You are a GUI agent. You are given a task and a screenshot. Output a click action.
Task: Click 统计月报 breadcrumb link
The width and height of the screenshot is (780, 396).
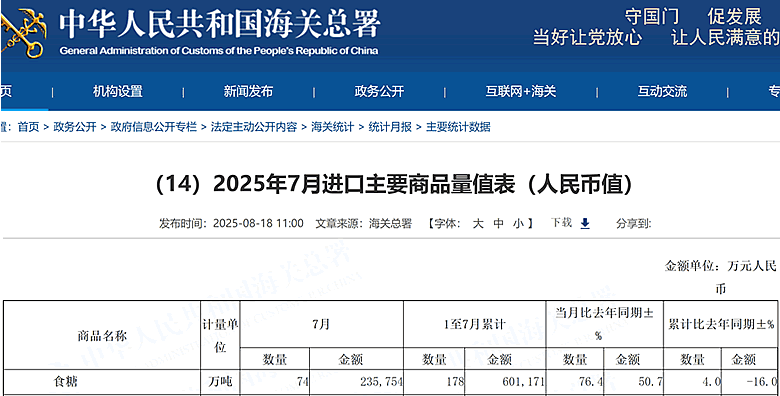point(390,127)
